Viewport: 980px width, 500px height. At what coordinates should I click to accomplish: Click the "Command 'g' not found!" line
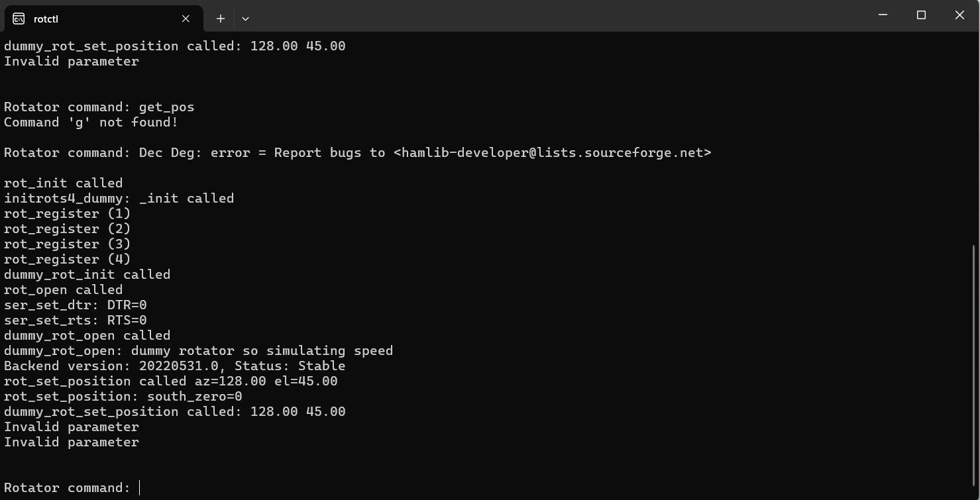(x=91, y=123)
